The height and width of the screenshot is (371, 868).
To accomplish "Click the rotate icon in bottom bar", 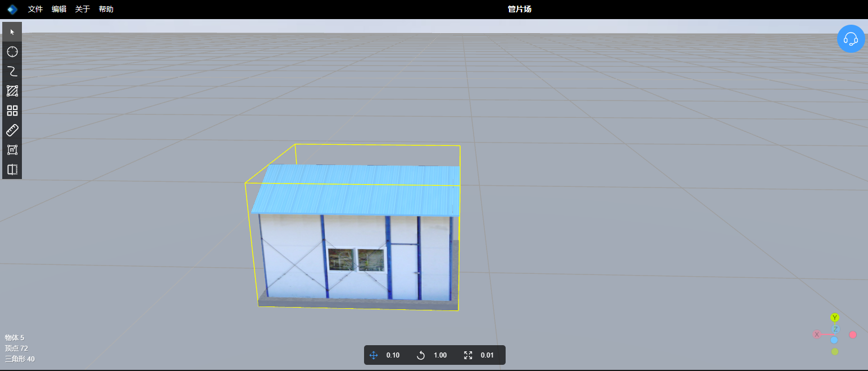I will point(421,355).
